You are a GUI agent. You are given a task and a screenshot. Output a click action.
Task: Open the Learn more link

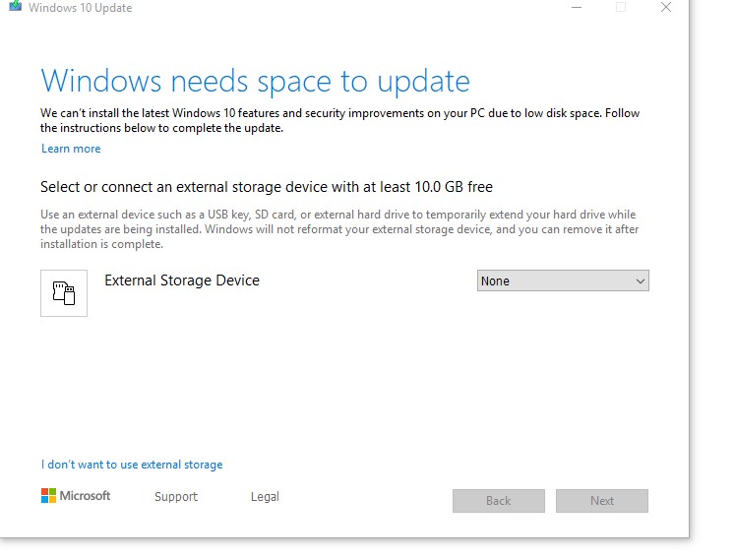point(71,149)
